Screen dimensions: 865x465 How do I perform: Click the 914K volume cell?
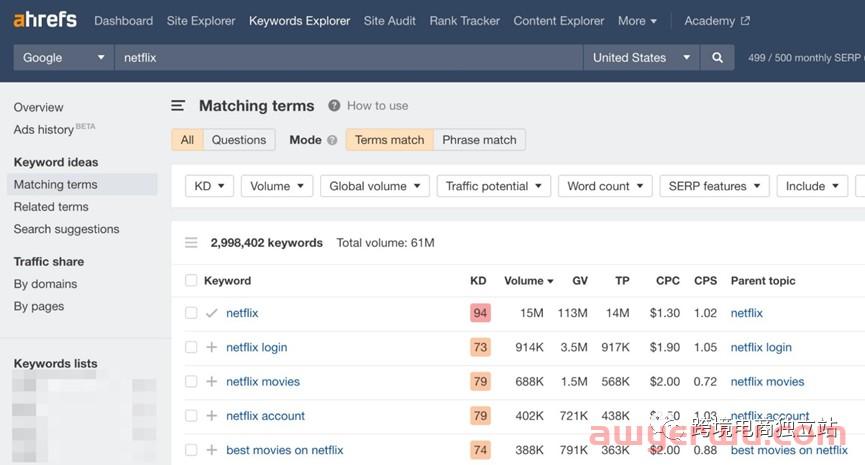pyautogui.click(x=529, y=348)
